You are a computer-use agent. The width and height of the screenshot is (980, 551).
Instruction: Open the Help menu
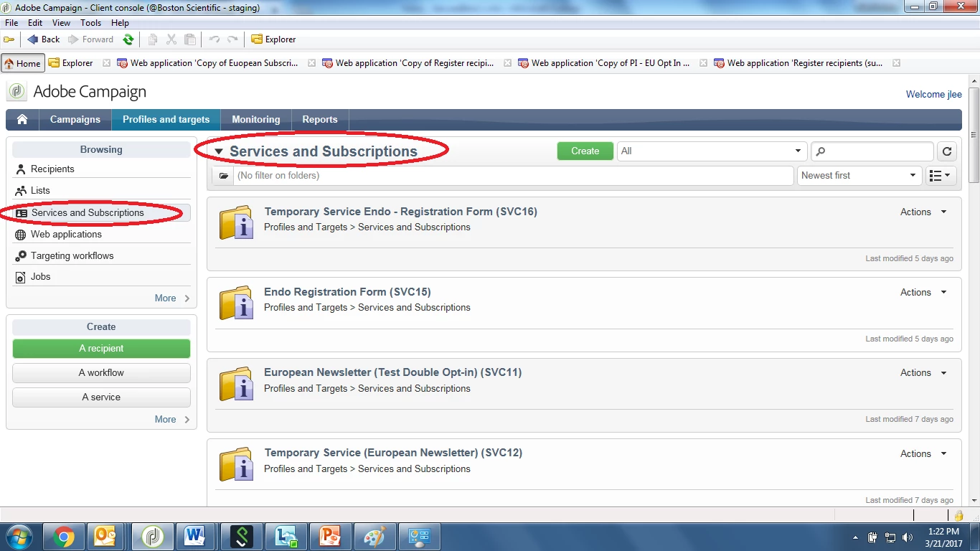click(x=120, y=23)
